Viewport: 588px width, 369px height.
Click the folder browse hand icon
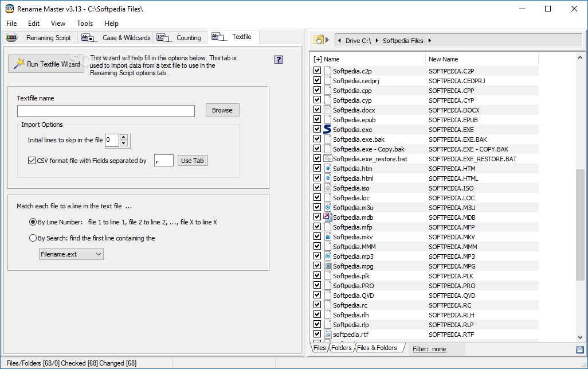(x=319, y=40)
